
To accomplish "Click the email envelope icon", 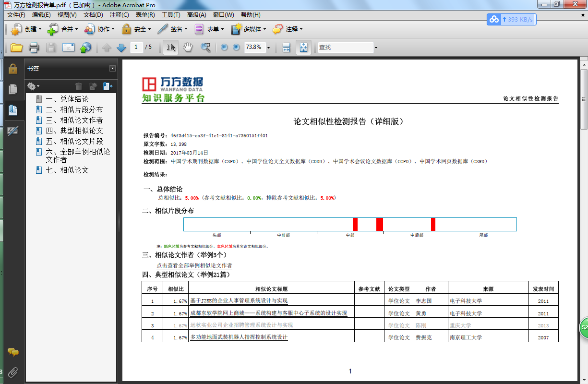I will coord(68,48).
